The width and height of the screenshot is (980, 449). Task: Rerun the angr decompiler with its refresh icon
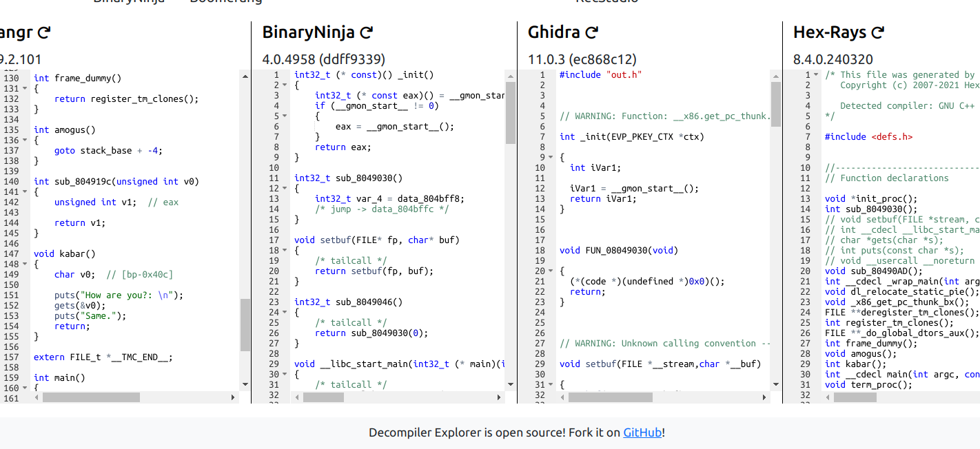point(43,32)
